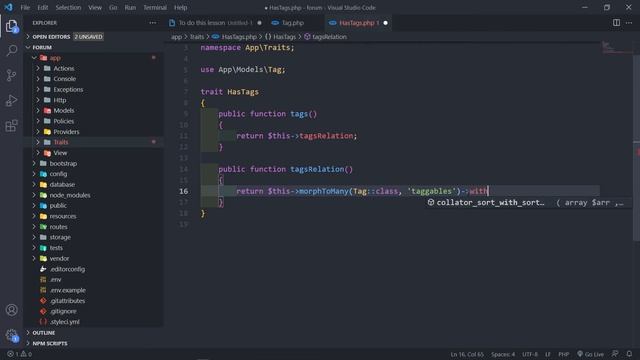Switch to the HasTags.php tab
The width and height of the screenshot is (640, 360).
point(359,23)
